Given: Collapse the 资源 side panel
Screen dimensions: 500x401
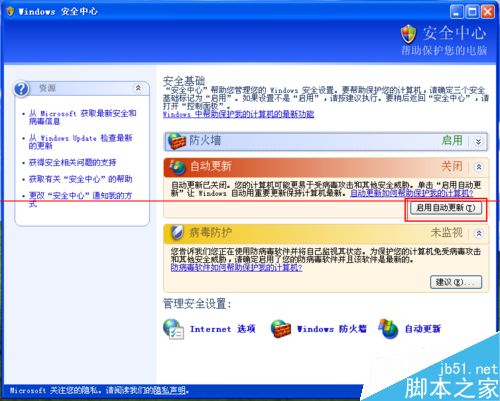Looking at the screenshot, I should [138, 88].
